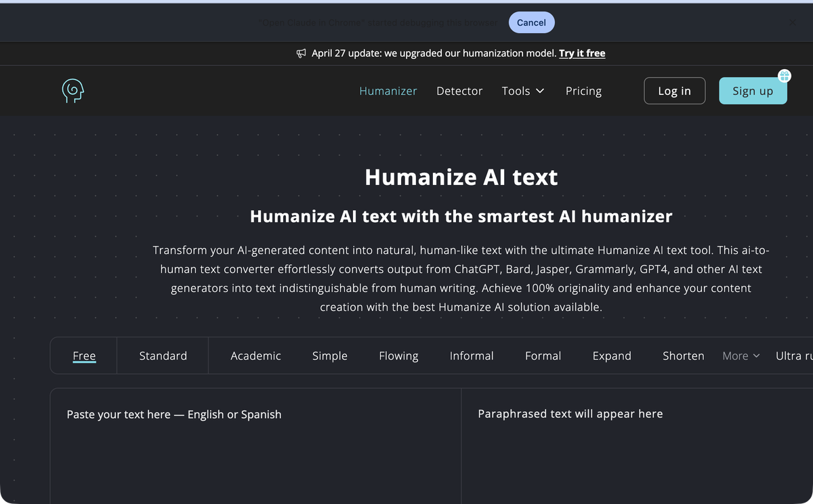Click the Humanize AI text heading
The image size is (813, 504).
[461, 177]
